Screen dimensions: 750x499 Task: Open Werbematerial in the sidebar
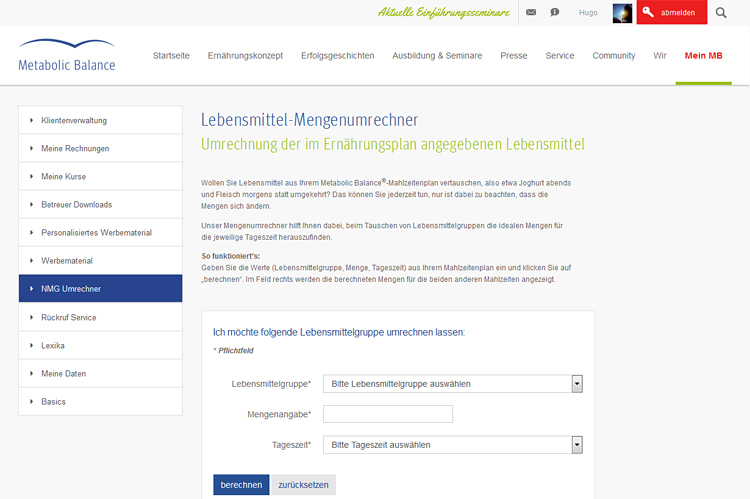click(100, 261)
